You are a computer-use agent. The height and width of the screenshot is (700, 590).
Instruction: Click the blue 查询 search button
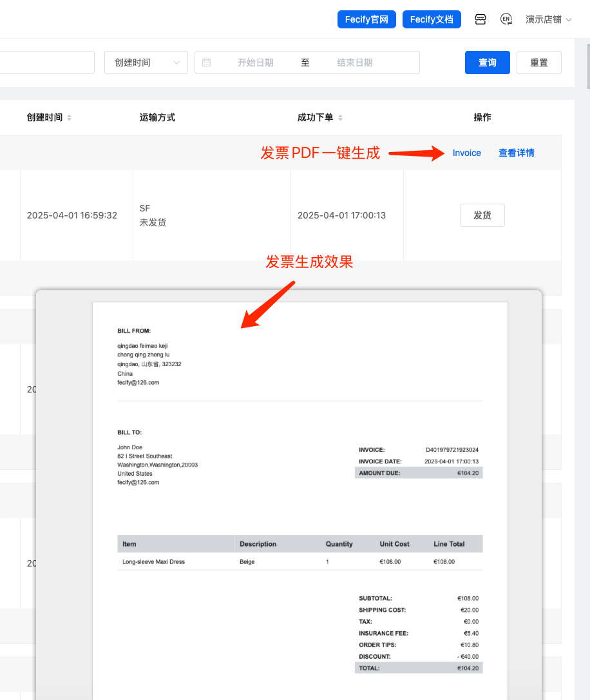click(488, 63)
